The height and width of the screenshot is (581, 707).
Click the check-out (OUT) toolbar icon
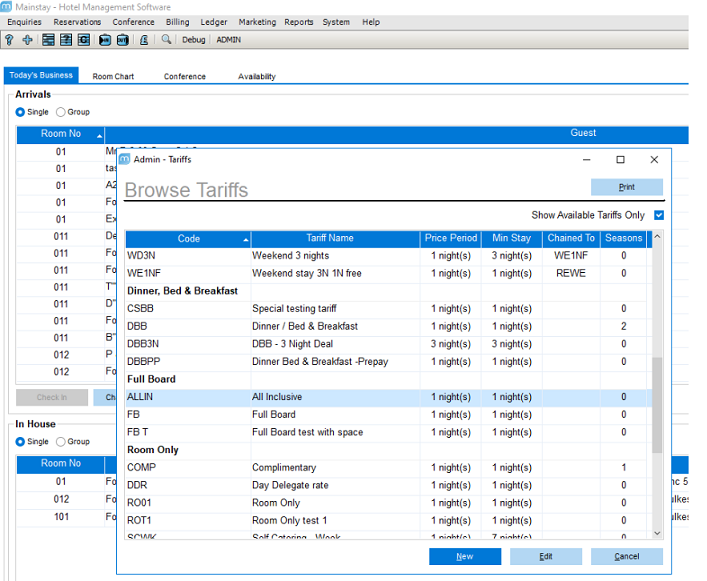click(122, 40)
